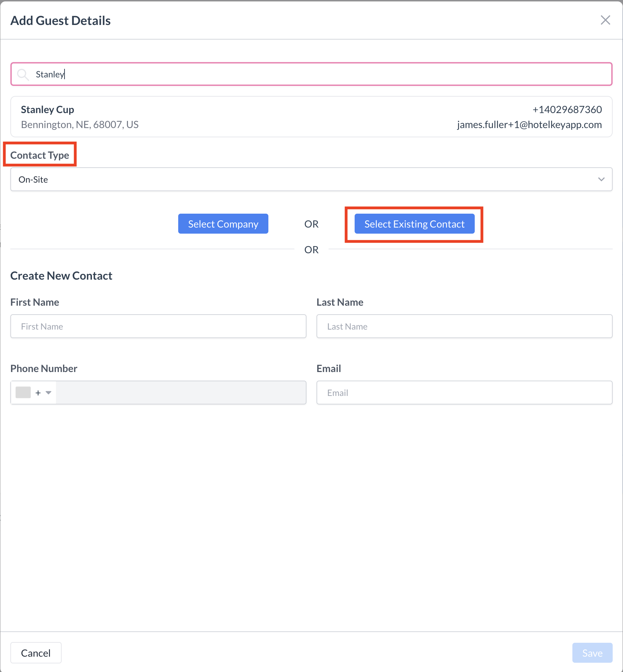Screen dimensions: 623x672
Task: Focus the Email input field
Action: 464,393
